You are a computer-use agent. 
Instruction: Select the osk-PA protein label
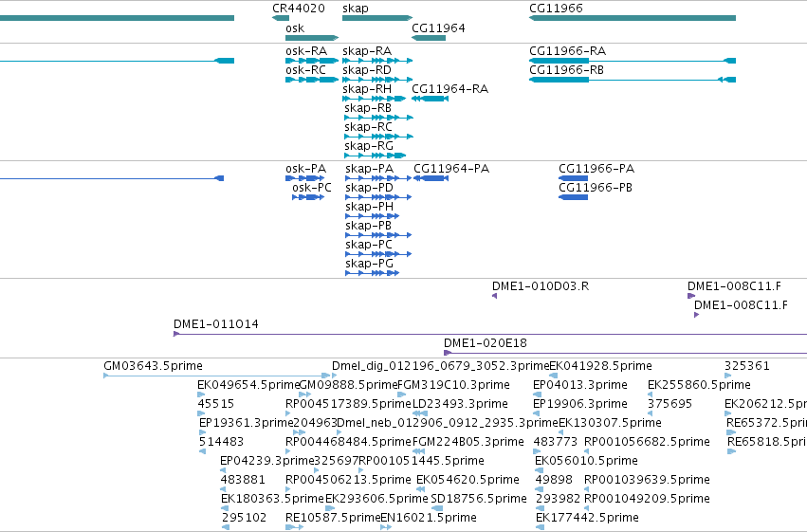[x=305, y=169]
